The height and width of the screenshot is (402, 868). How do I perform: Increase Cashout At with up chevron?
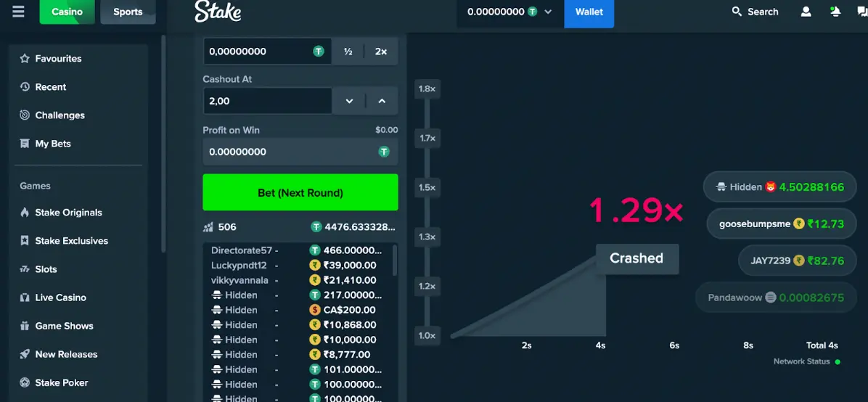(x=382, y=102)
